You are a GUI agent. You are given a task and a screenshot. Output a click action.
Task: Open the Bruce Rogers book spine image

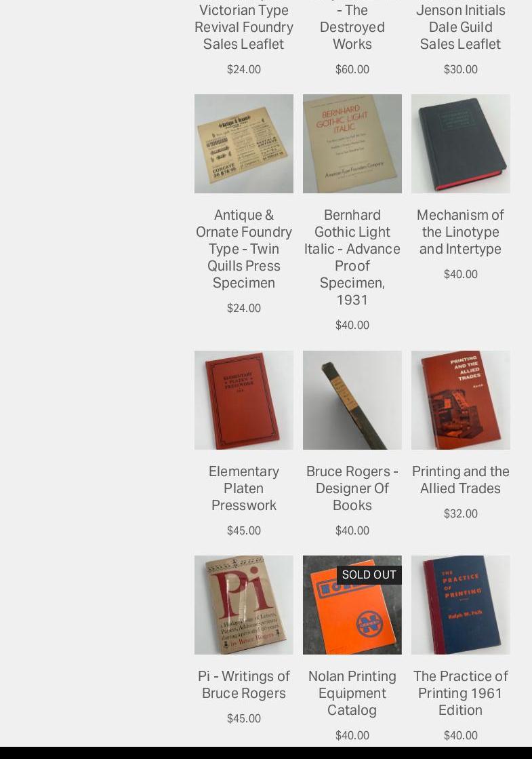coord(352,400)
